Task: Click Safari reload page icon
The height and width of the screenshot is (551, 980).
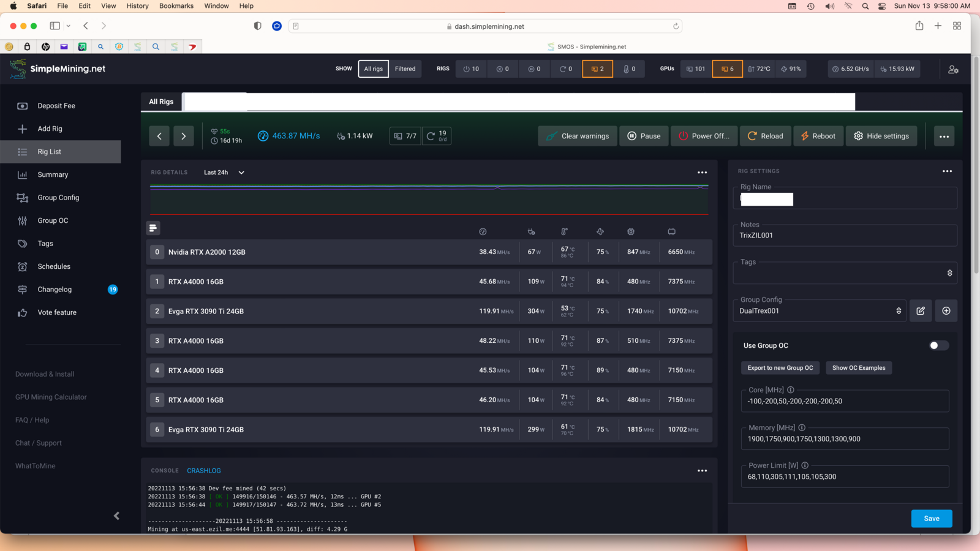Action: pyautogui.click(x=676, y=26)
